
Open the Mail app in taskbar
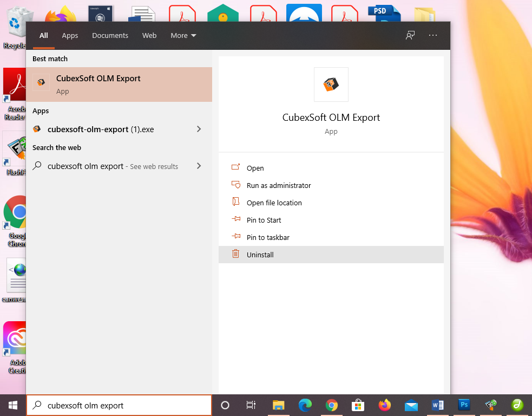411,405
